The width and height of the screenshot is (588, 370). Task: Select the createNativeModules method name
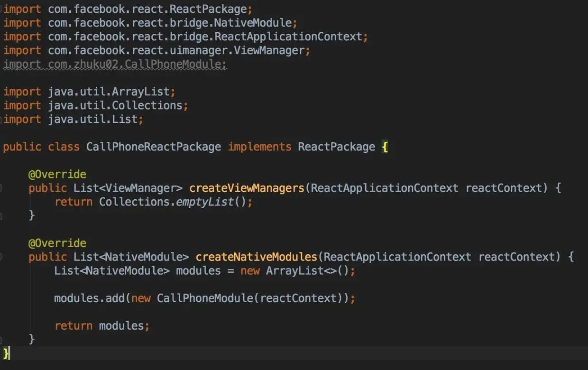coord(256,257)
